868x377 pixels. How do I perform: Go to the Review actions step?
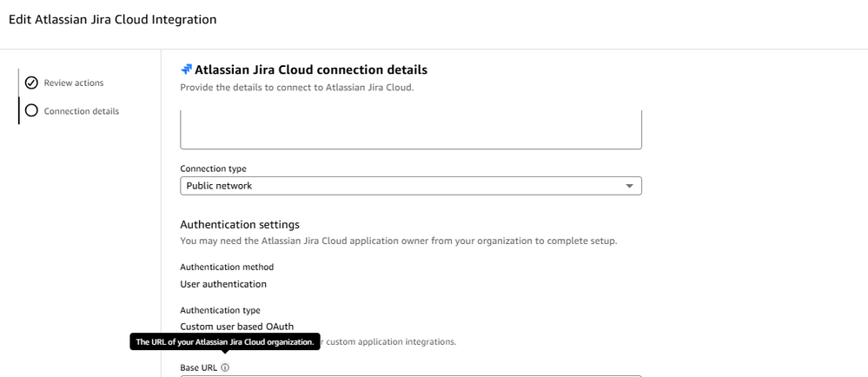click(74, 83)
